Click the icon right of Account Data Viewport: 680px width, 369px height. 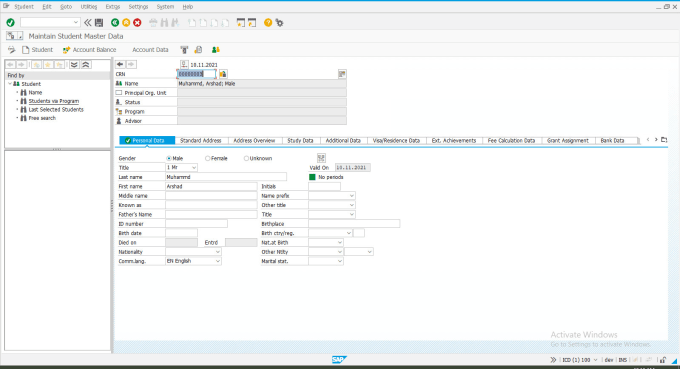click(x=184, y=49)
